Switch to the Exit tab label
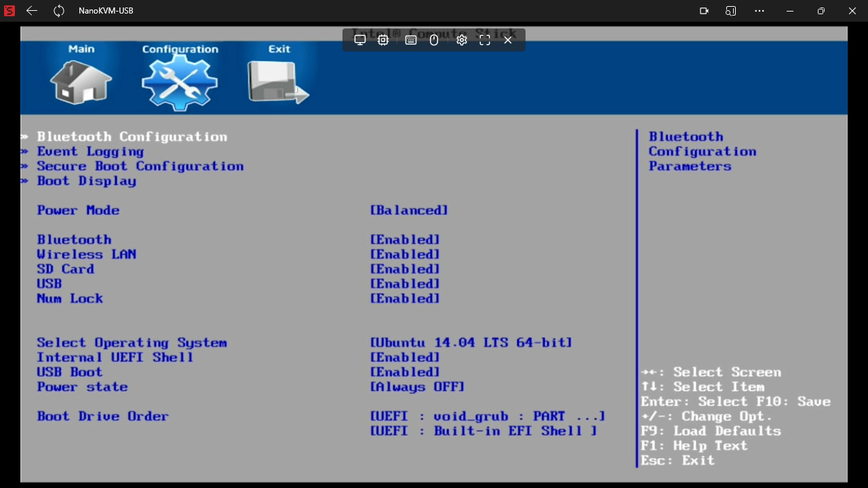Image resolution: width=868 pixels, height=488 pixels. [279, 49]
